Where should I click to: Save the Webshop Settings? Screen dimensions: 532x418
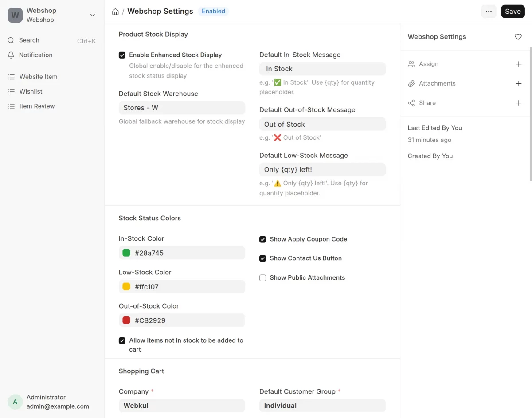(x=513, y=12)
